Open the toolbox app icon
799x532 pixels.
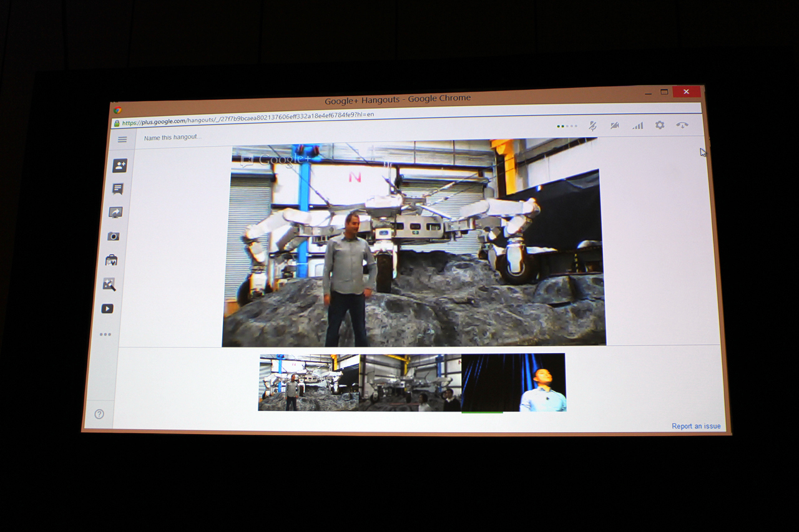coord(111,260)
